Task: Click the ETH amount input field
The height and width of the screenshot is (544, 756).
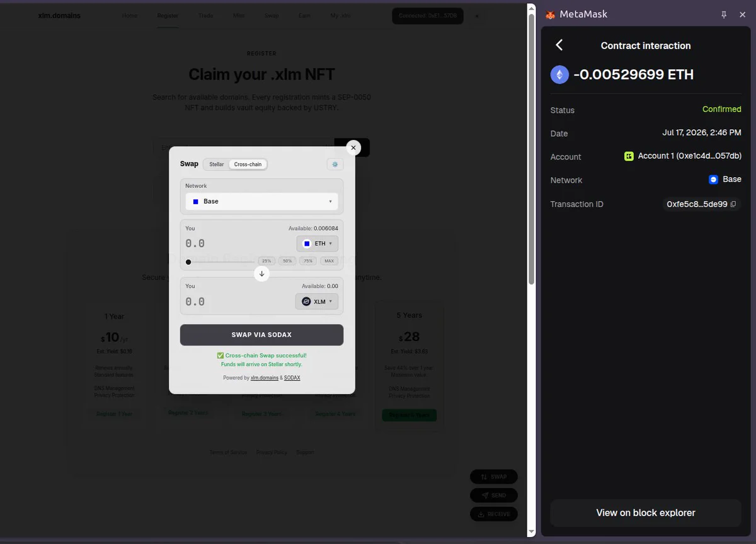Action: pyautogui.click(x=238, y=243)
